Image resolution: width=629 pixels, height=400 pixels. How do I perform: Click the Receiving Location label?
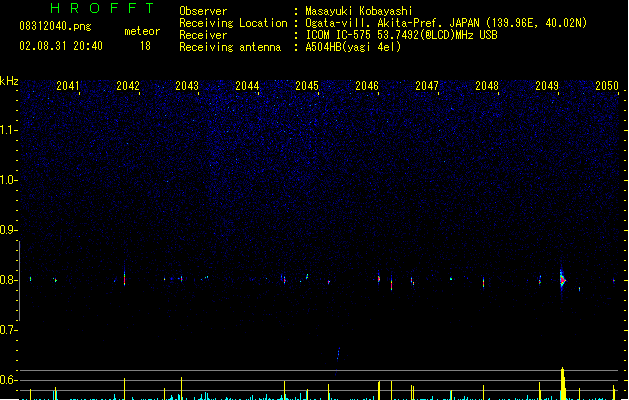pos(233,23)
